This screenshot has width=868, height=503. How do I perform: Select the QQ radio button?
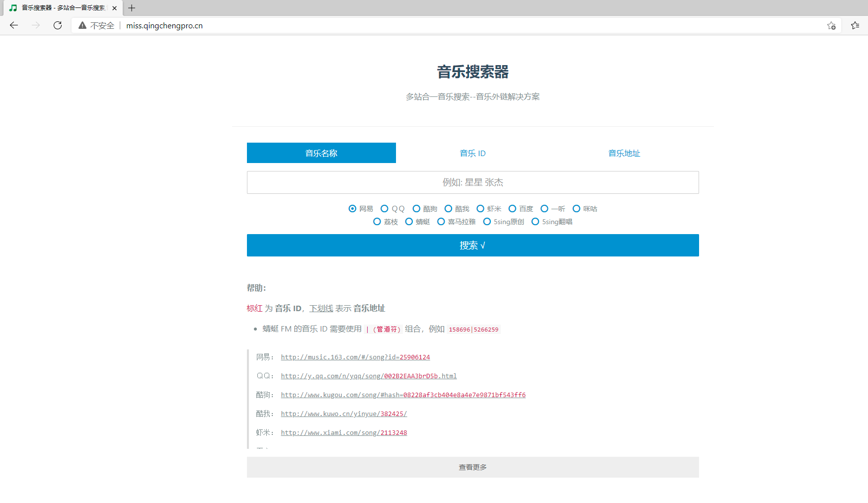(x=385, y=209)
